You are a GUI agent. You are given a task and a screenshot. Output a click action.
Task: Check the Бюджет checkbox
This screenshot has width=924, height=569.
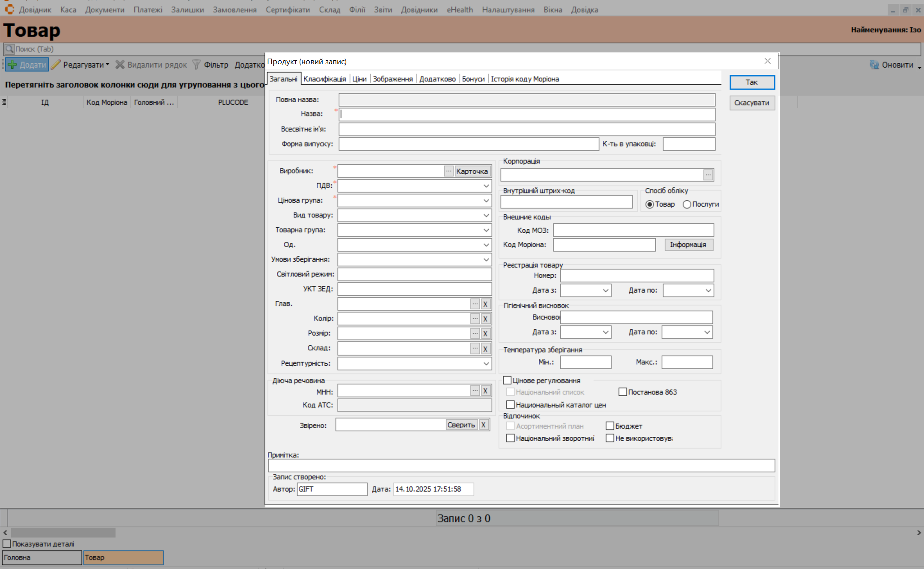point(610,426)
